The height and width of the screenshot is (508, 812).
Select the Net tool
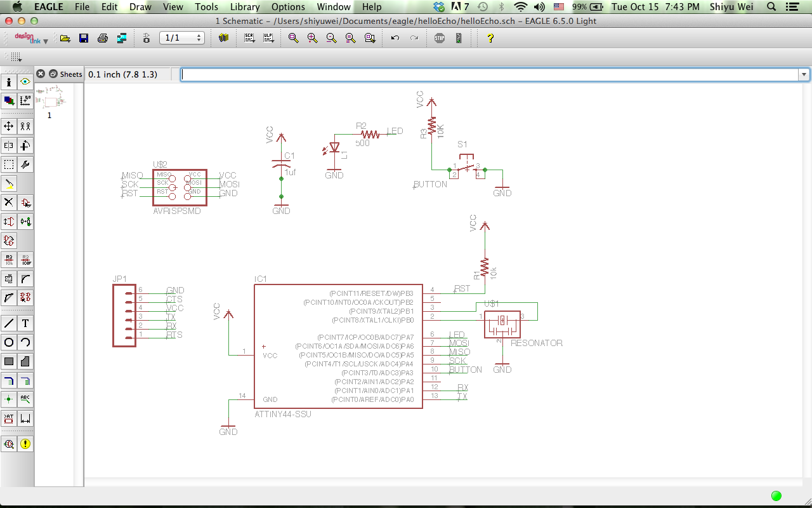(25, 381)
